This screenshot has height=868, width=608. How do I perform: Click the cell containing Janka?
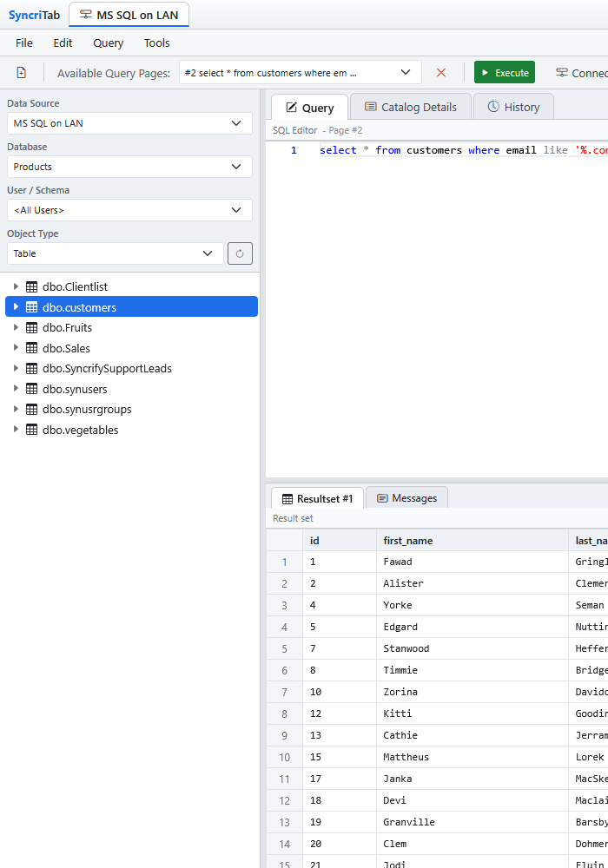point(473,779)
